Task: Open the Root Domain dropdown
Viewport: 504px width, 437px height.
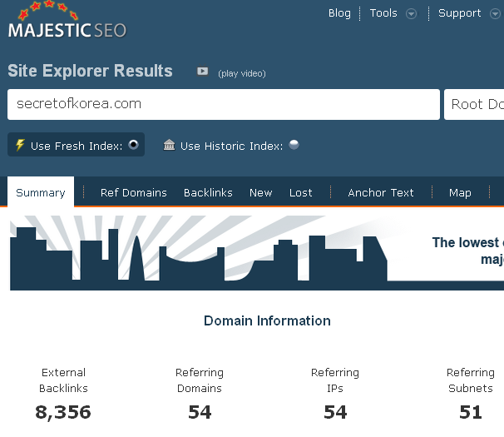Action: click(x=474, y=104)
